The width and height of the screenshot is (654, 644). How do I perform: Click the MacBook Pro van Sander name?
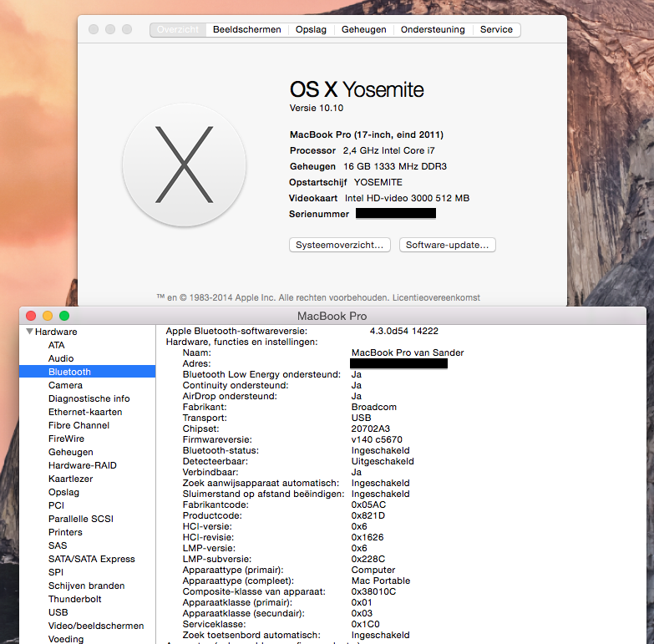(x=408, y=352)
